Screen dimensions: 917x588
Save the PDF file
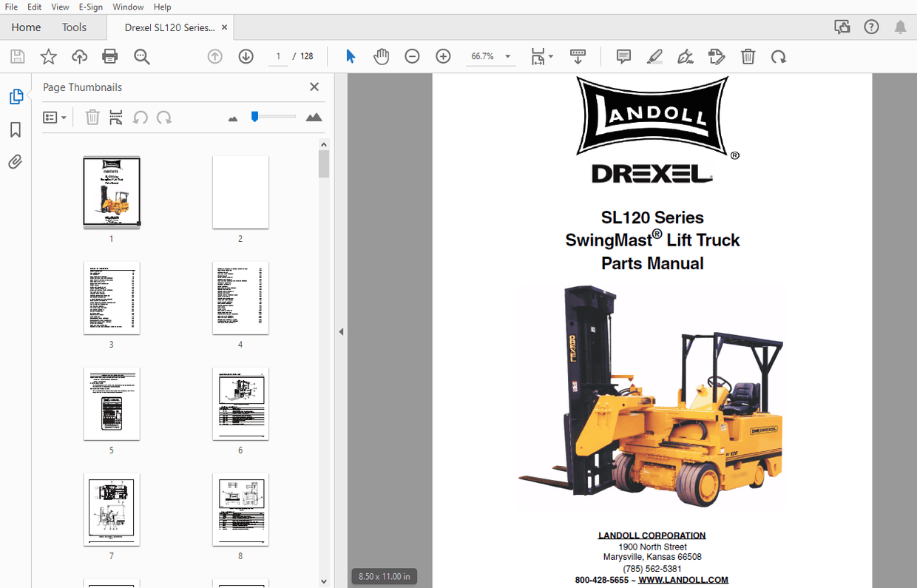click(x=17, y=56)
